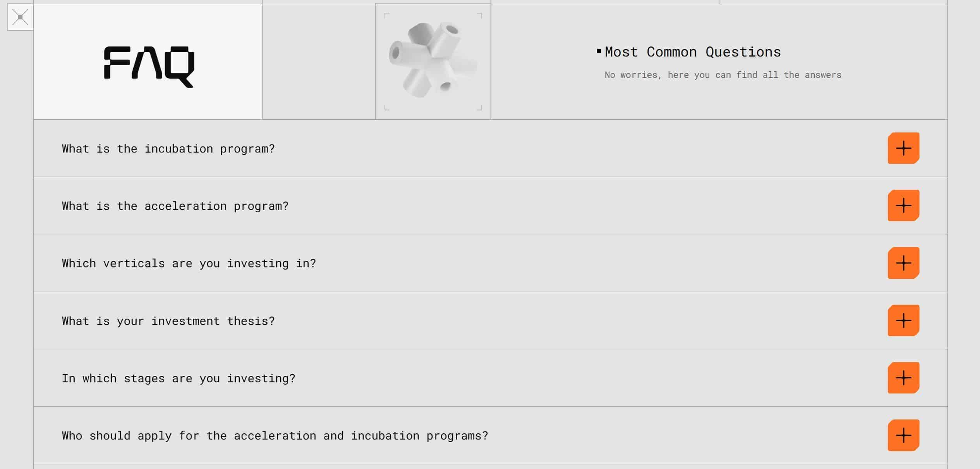The height and width of the screenshot is (469, 980).
Task: Open "What is the acceleration program?" question text
Action: click(175, 206)
